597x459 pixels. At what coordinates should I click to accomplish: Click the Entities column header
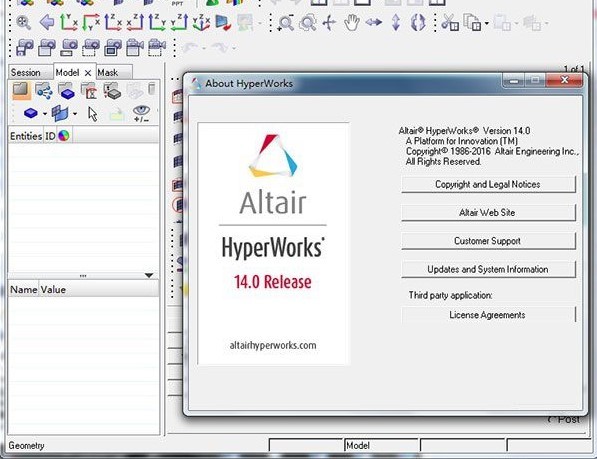click(26, 136)
